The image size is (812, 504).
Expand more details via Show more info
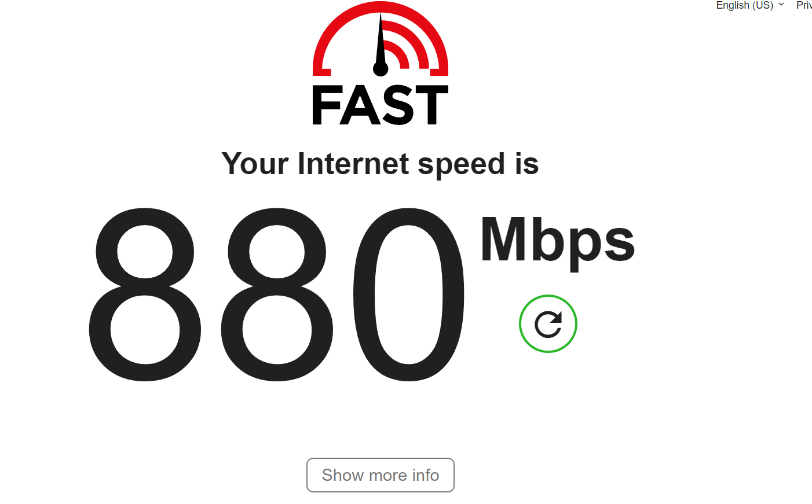(381, 475)
